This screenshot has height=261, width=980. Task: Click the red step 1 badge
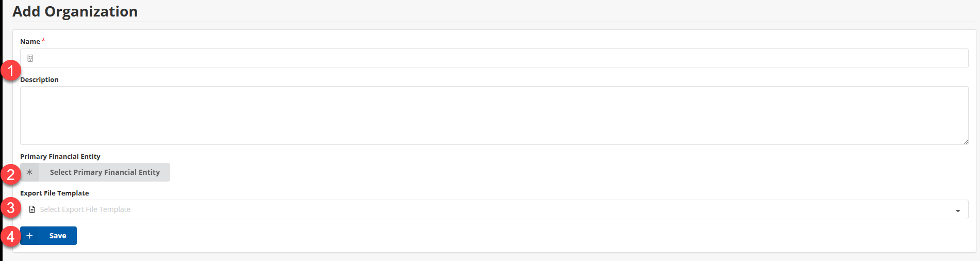(11, 70)
